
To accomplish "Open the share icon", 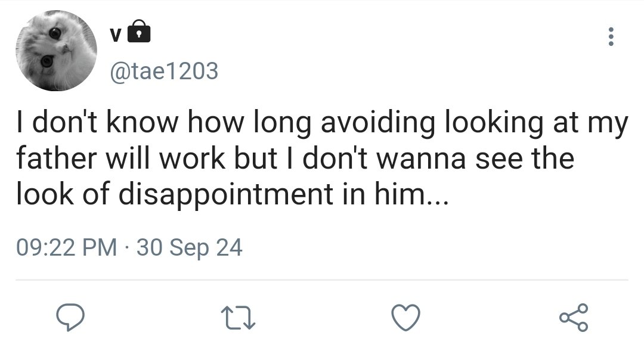I will [x=574, y=318].
